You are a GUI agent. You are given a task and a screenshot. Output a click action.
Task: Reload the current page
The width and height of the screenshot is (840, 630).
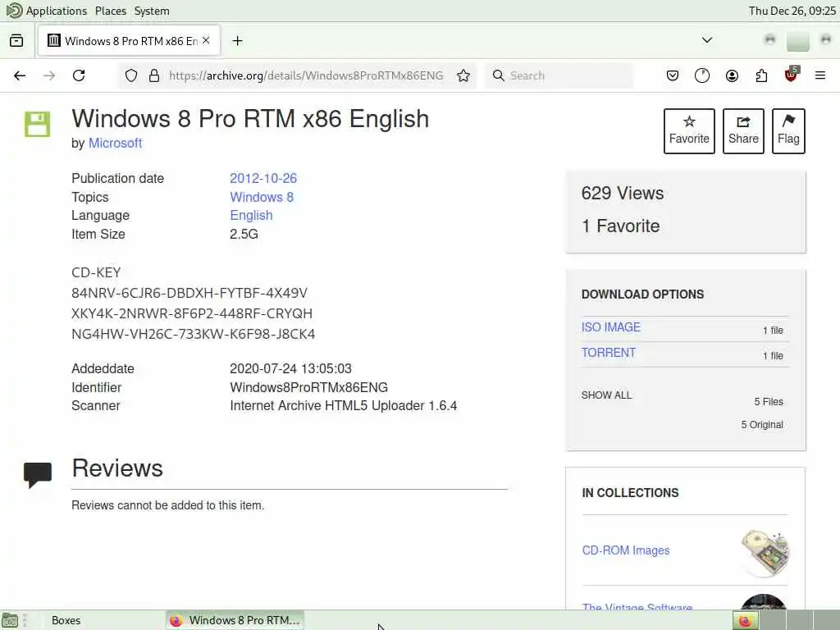click(79, 75)
